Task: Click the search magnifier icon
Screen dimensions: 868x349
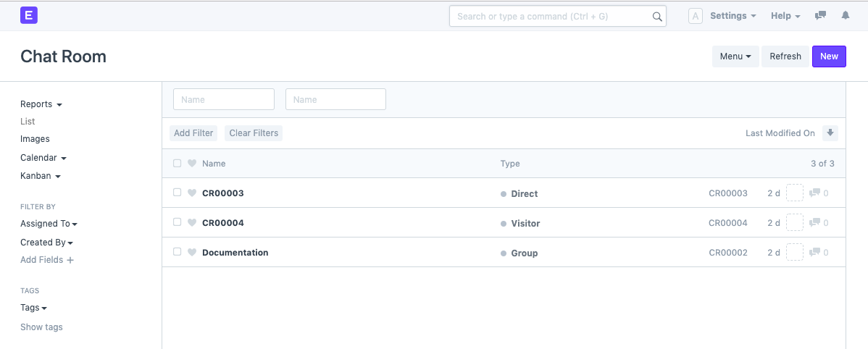Action: 656,17
